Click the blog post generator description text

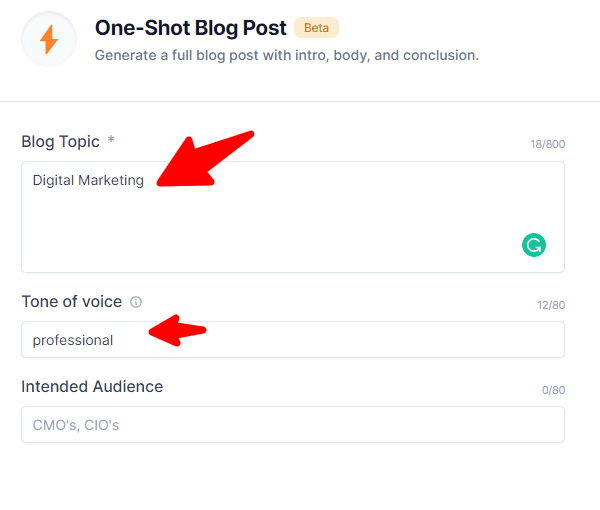[286, 55]
